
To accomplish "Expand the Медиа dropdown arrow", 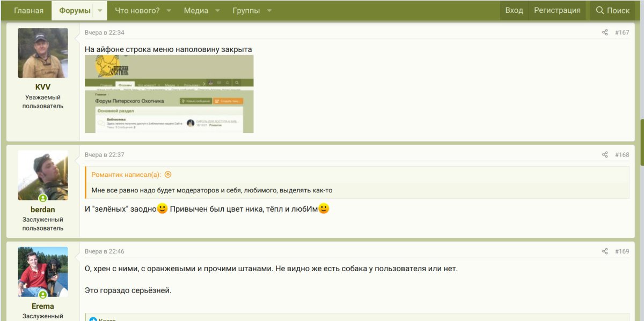I will (x=217, y=11).
